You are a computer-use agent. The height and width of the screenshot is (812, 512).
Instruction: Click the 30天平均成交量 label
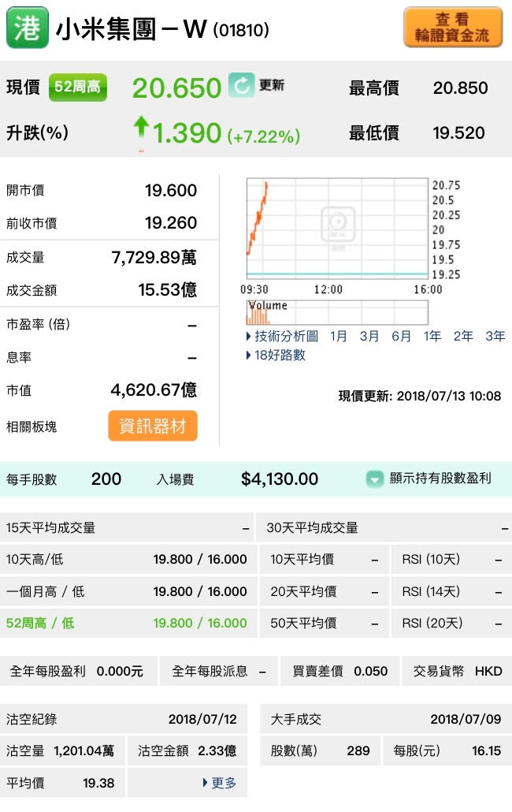[313, 527]
